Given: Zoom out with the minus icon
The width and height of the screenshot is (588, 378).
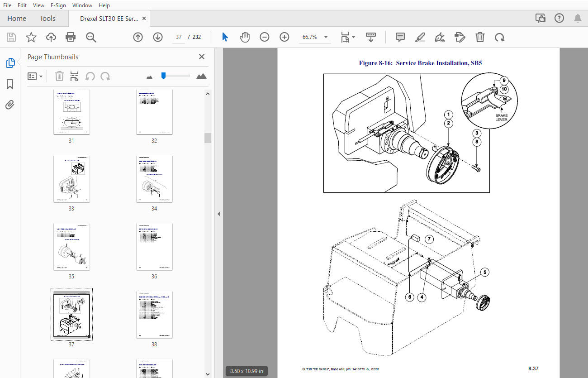Looking at the screenshot, I should (265, 37).
